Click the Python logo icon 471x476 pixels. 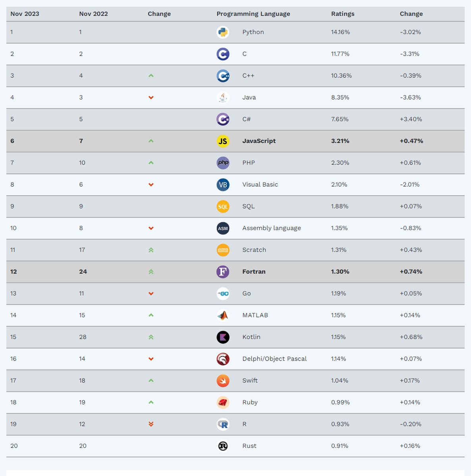223,32
